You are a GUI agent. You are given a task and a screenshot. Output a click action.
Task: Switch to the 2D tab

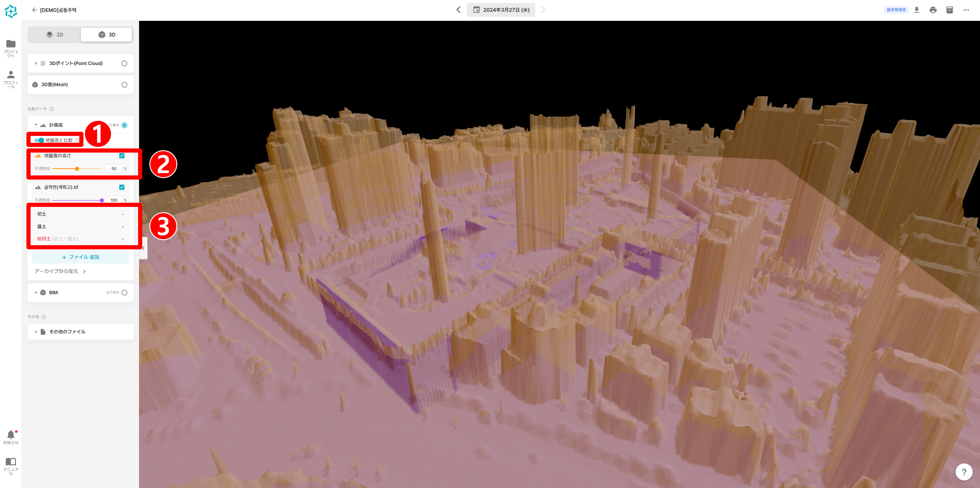55,35
